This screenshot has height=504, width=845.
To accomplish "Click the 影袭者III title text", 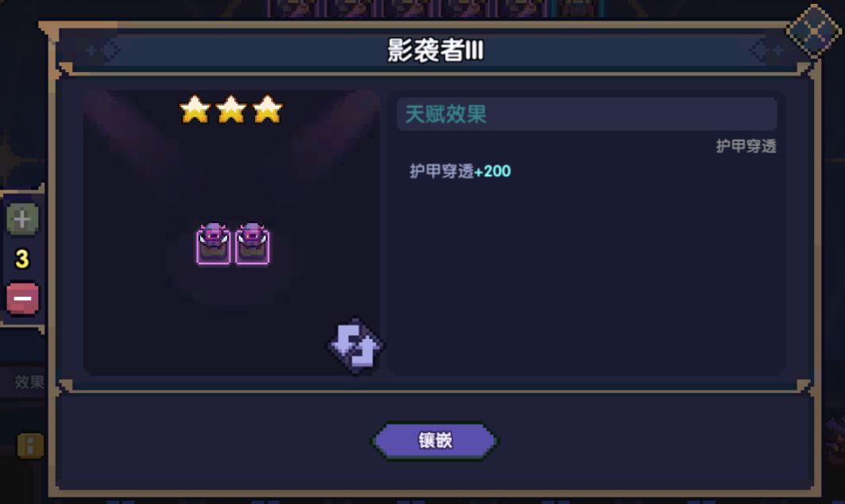I will coord(435,50).
